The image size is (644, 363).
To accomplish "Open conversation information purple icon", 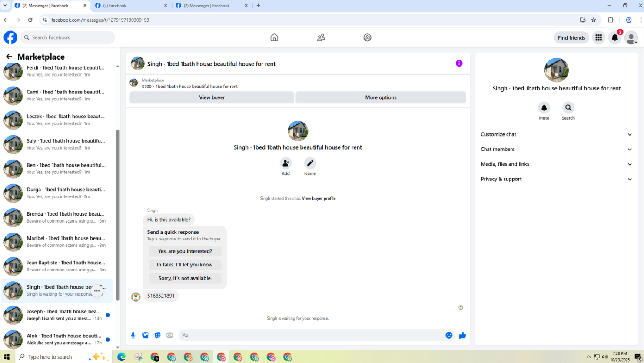I will click(459, 63).
